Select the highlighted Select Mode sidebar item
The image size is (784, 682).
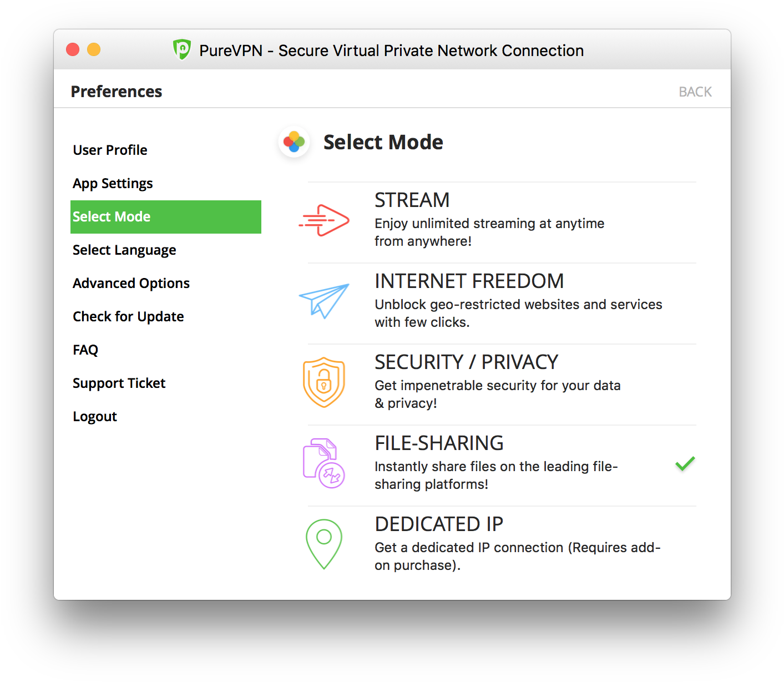(x=166, y=217)
